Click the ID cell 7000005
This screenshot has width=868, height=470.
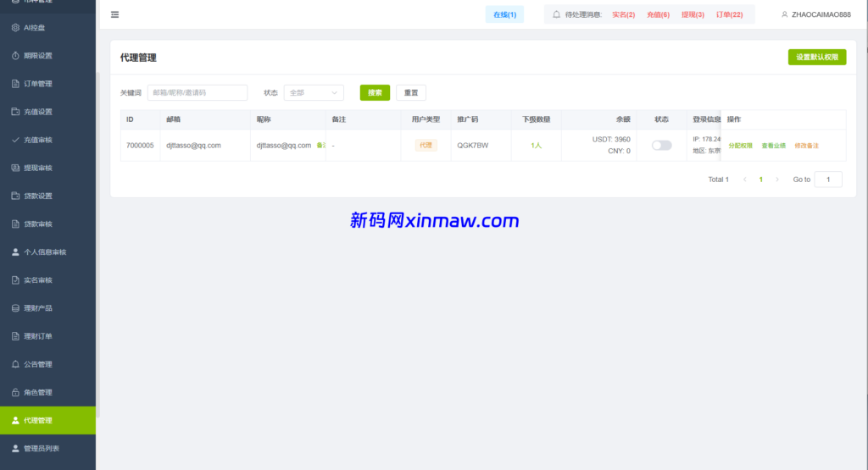[x=140, y=146]
